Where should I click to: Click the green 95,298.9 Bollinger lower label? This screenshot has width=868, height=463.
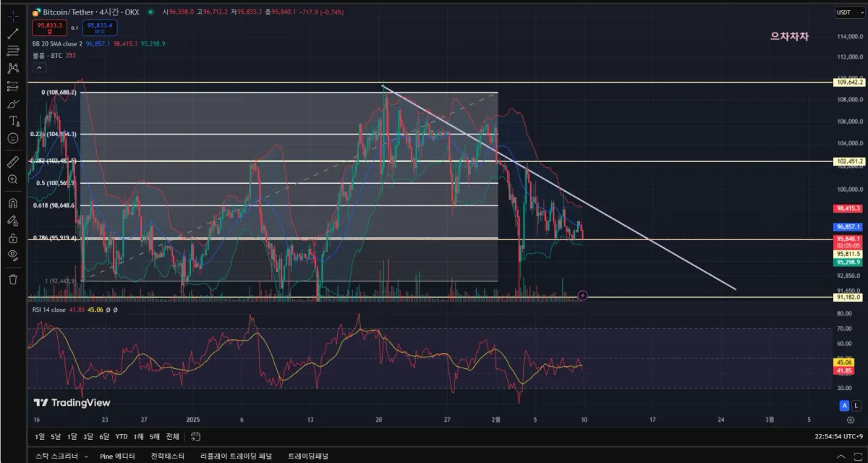pos(848,263)
